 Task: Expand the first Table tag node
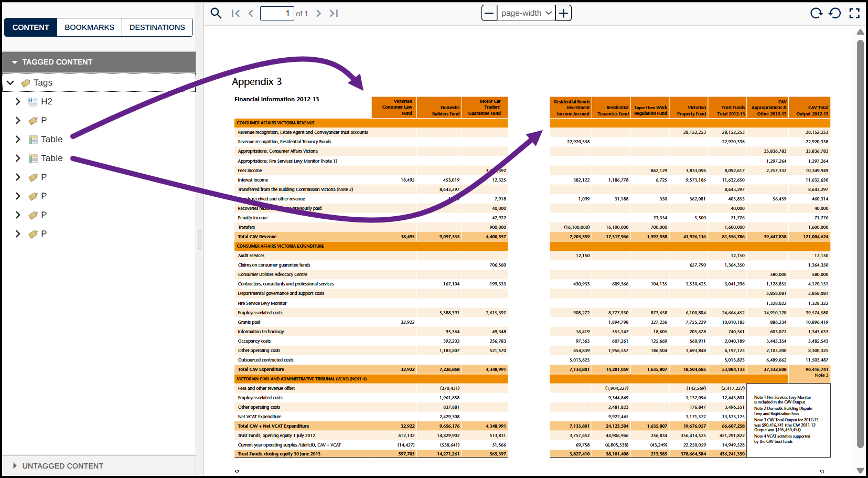point(18,139)
